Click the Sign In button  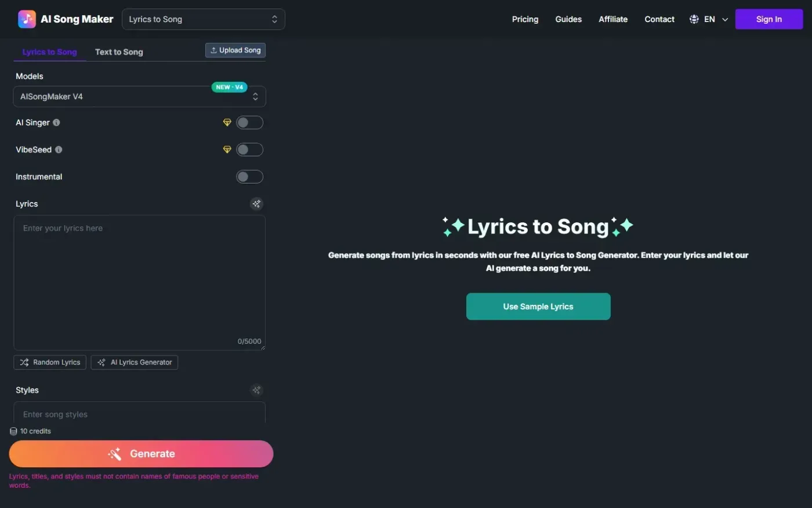(x=769, y=19)
